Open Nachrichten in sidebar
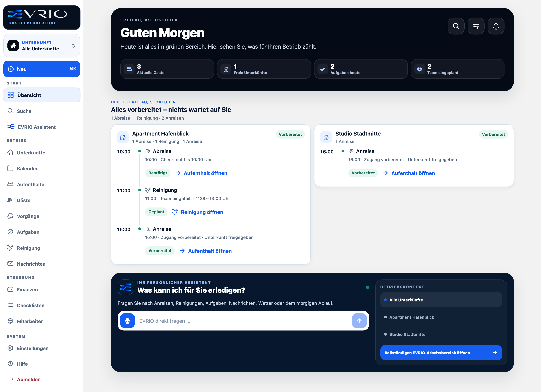 pyautogui.click(x=42, y=264)
